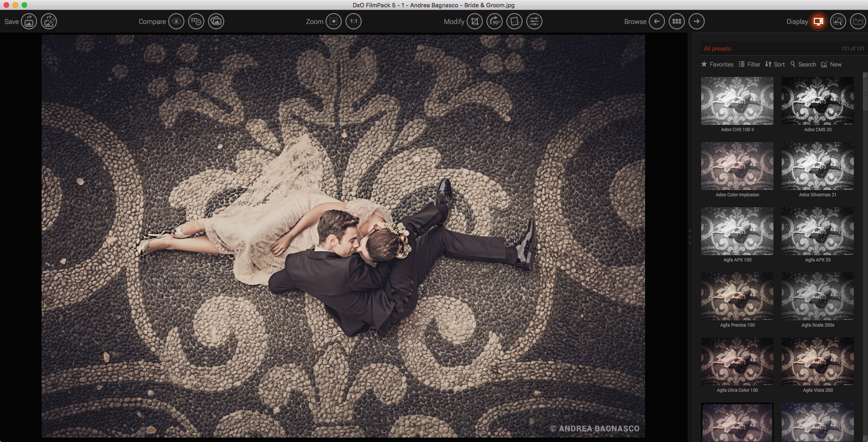The height and width of the screenshot is (442, 868).
Task: Go to the previous image arrow
Action: pos(656,21)
